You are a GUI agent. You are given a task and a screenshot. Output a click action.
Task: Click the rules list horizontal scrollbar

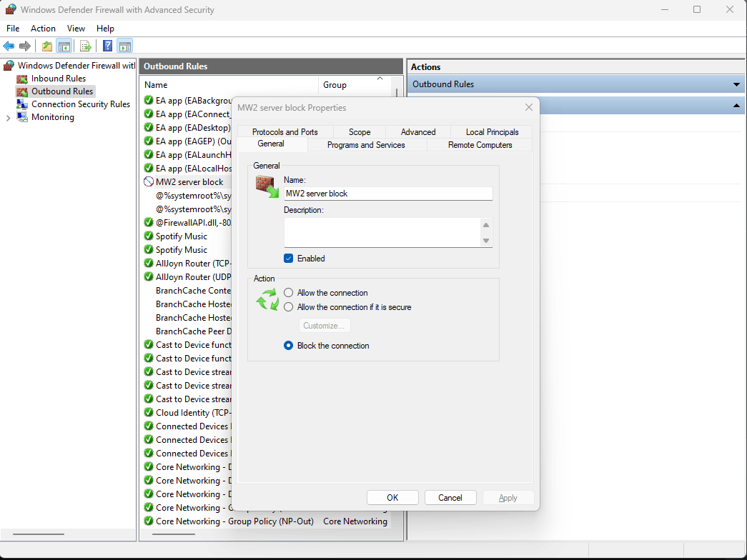coord(174,534)
